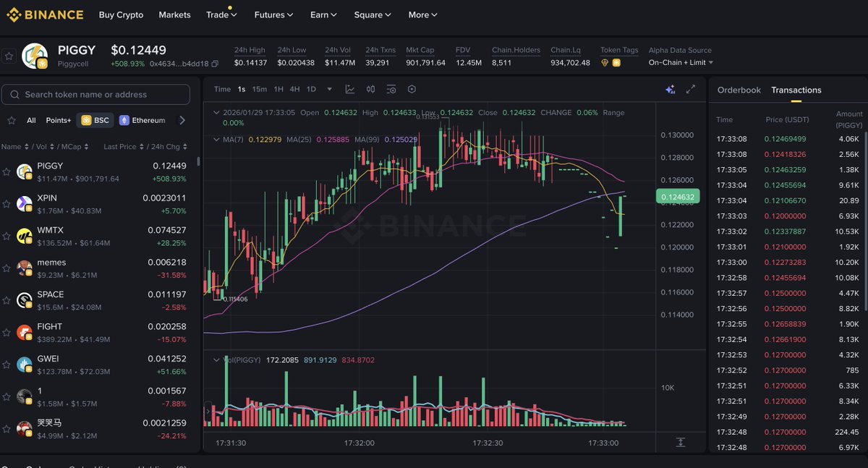Collapse the Vol(PIGGY) indicator chevron
868x468 pixels.
tap(216, 359)
